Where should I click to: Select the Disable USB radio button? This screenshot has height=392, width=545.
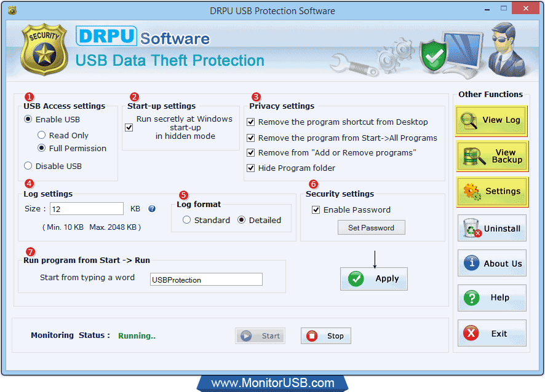pyautogui.click(x=28, y=166)
